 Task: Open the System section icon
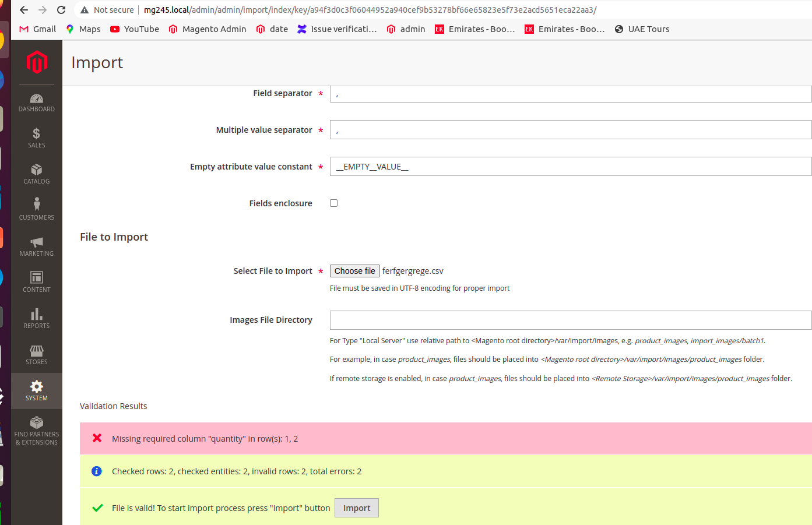click(x=36, y=390)
